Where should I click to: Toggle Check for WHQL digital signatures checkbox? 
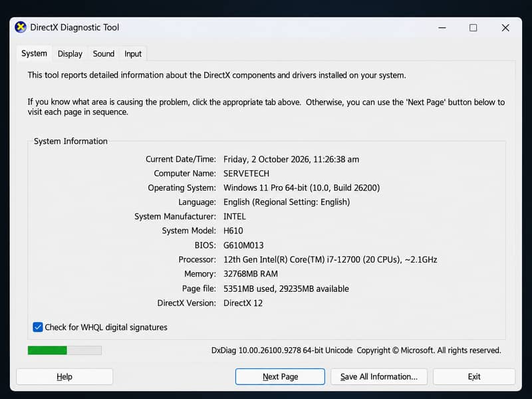[x=38, y=327]
